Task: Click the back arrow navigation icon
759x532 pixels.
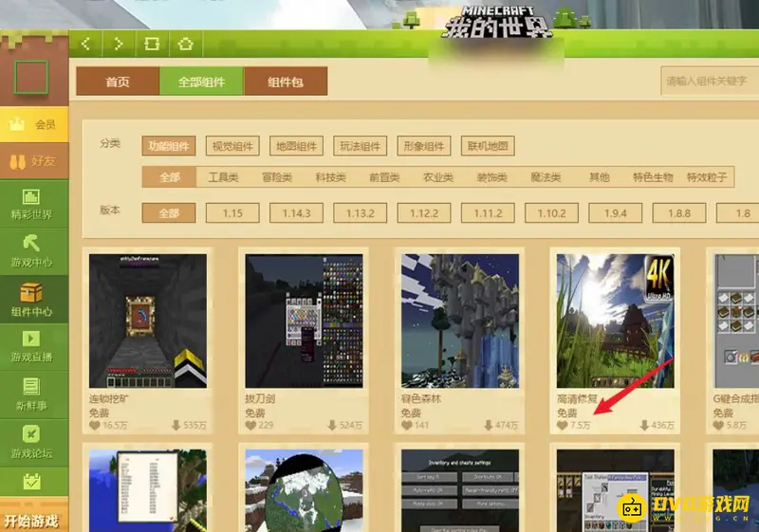Action: coord(86,43)
